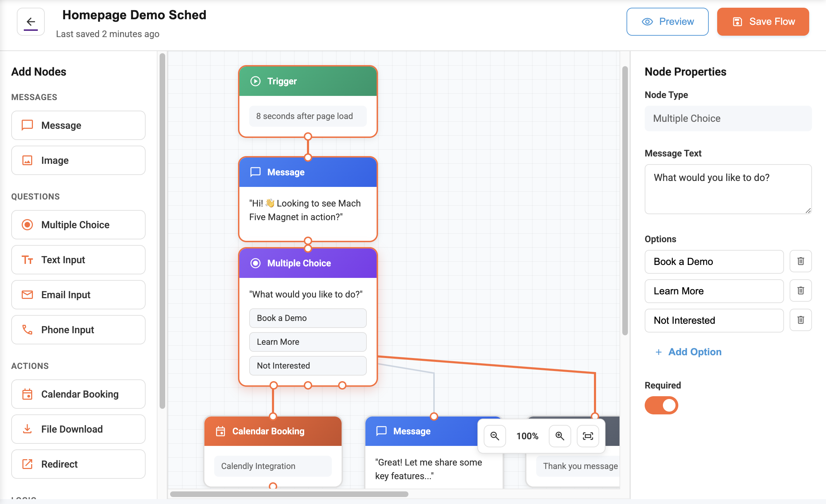Image resolution: width=826 pixels, height=504 pixels.
Task: Zoom out of the flow canvas
Action: click(494, 436)
